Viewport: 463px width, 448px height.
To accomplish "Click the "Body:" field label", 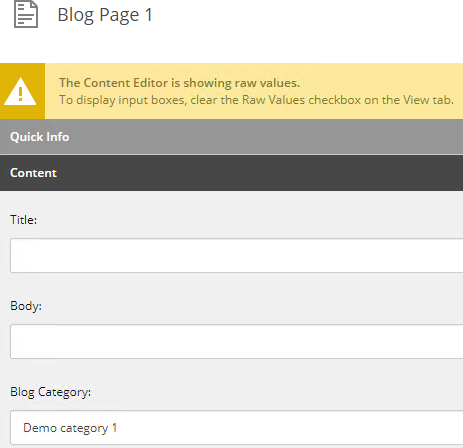I will pyautogui.click(x=26, y=306).
